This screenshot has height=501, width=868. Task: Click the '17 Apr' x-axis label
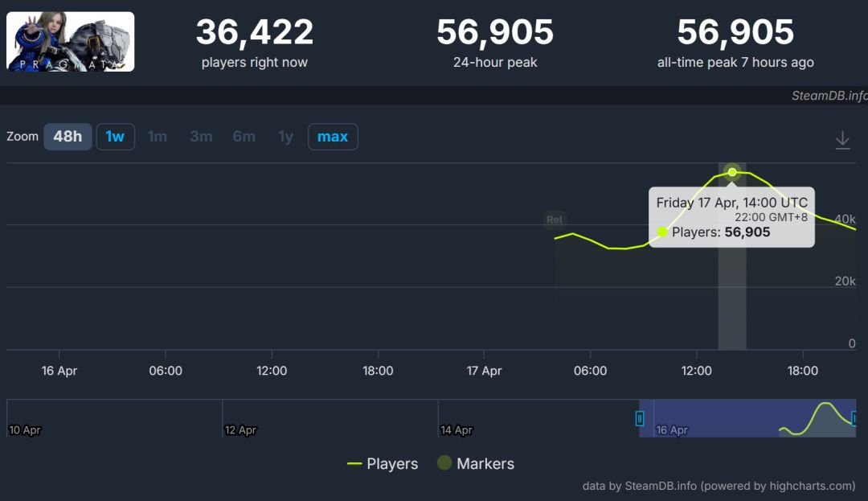[x=485, y=371]
